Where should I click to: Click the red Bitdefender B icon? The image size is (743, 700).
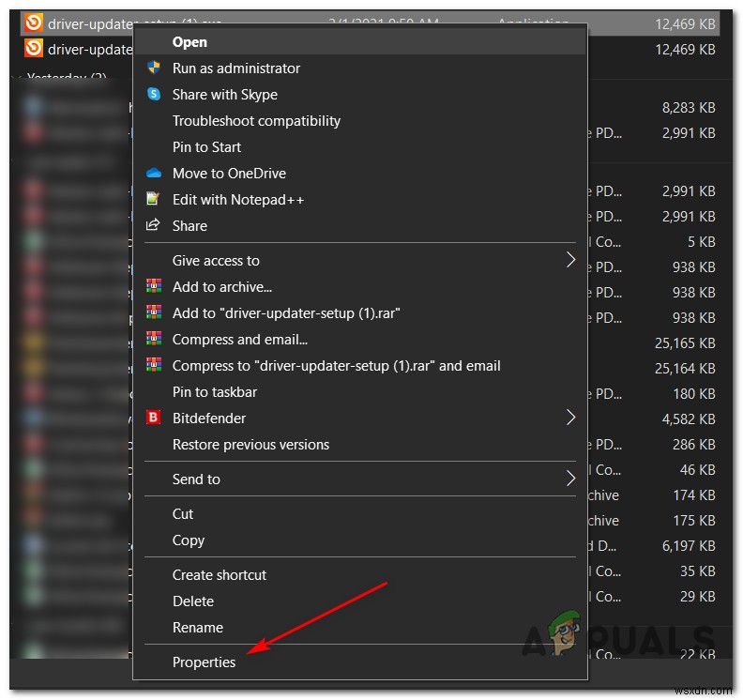click(x=153, y=418)
